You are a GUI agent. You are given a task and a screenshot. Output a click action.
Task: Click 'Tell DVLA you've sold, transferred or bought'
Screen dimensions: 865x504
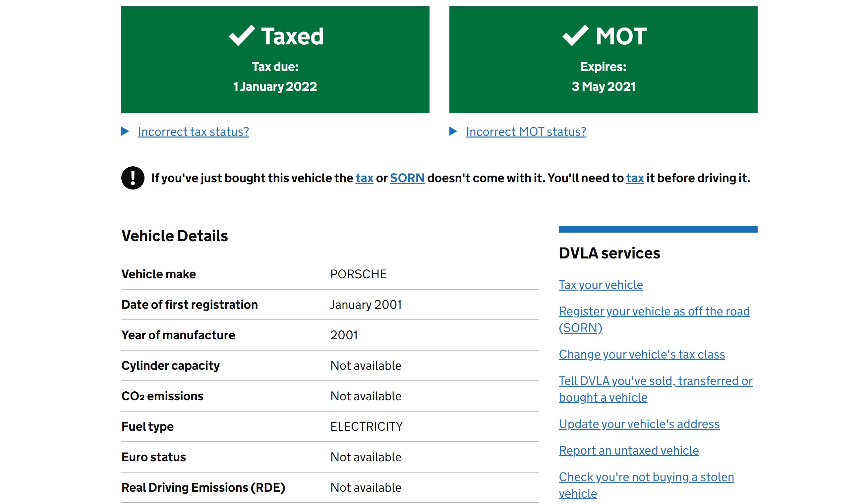click(655, 381)
